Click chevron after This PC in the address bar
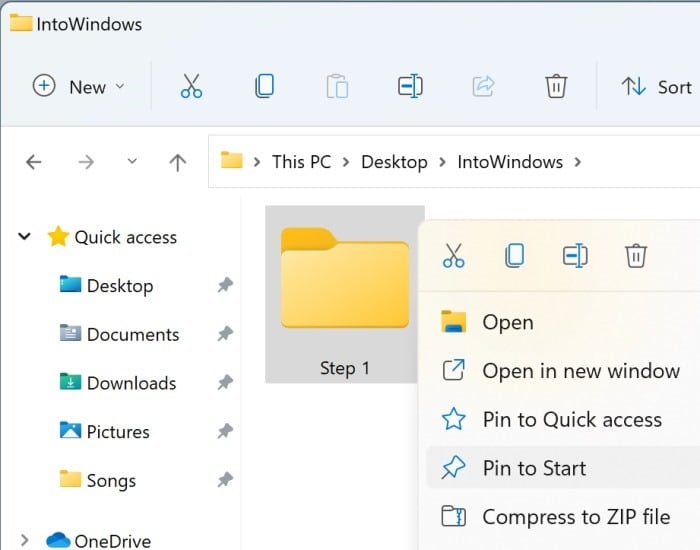The width and height of the screenshot is (700, 550). click(346, 162)
